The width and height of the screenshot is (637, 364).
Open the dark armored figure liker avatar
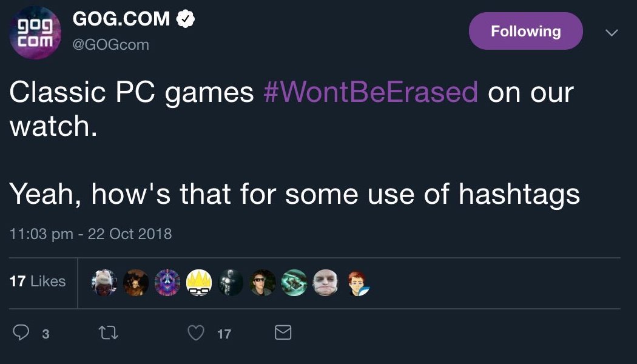click(231, 283)
